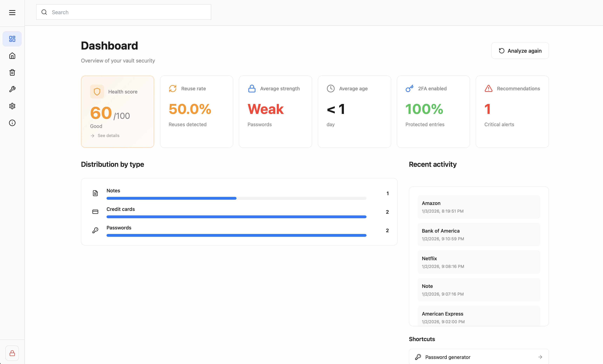603x364 pixels.
Task: Select the Amazon recent activity entry
Action: pos(478,207)
